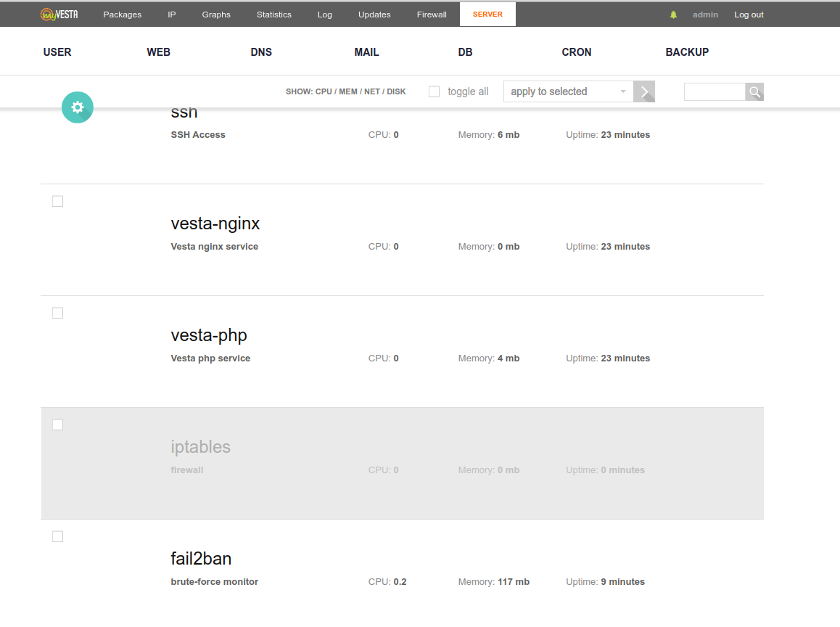840x627 pixels.
Task: Click the vesta-nginx service name
Action: tap(215, 224)
